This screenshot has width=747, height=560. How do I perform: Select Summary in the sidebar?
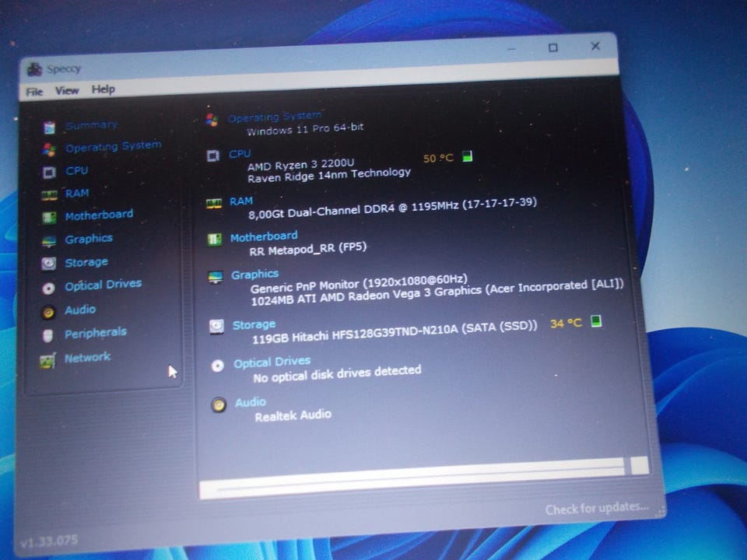click(x=92, y=125)
